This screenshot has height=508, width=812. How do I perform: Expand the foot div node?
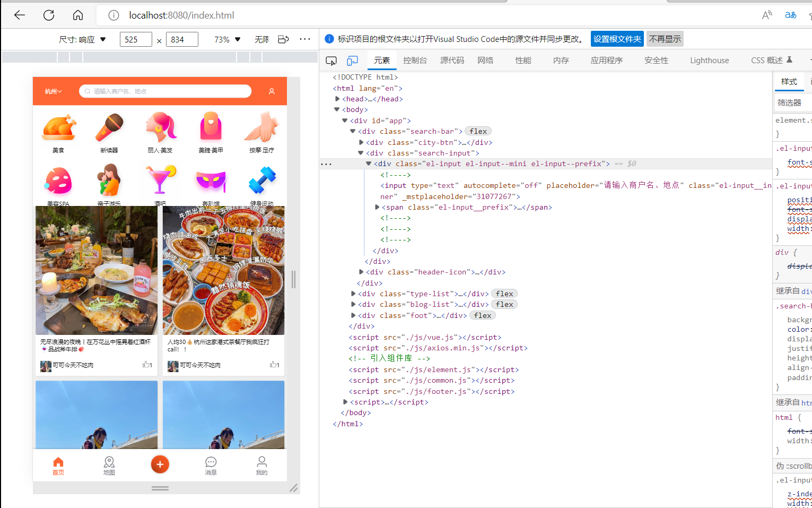click(353, 315)
